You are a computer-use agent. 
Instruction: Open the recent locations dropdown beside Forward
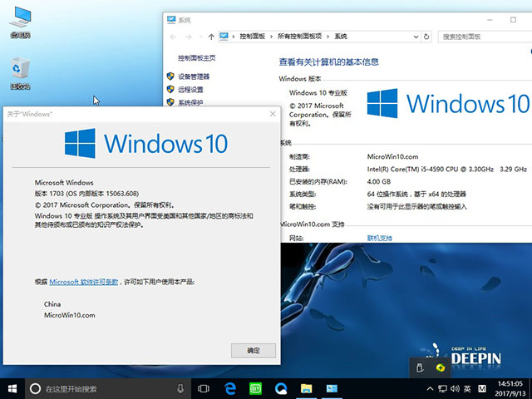coord(200,37)
